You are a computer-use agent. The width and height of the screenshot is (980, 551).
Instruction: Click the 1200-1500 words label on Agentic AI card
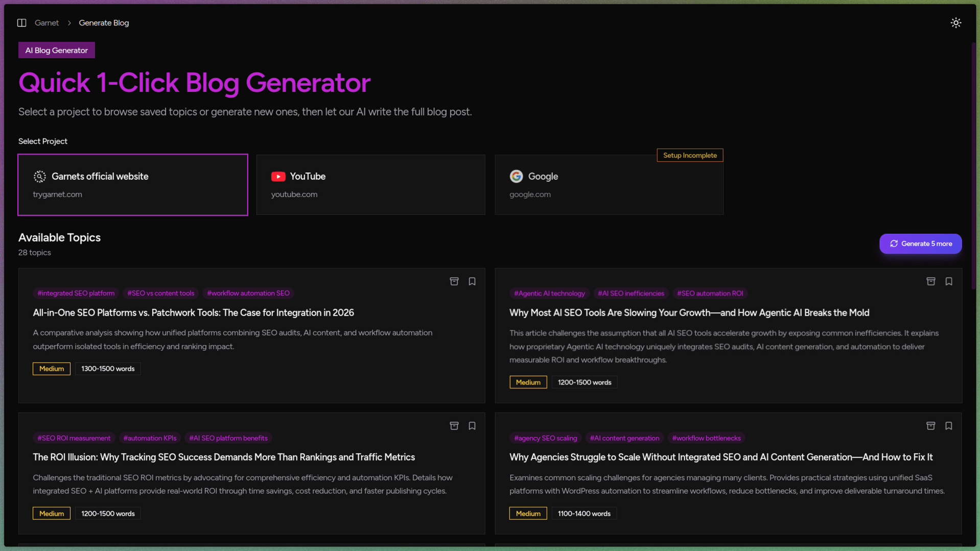[584, 382]
